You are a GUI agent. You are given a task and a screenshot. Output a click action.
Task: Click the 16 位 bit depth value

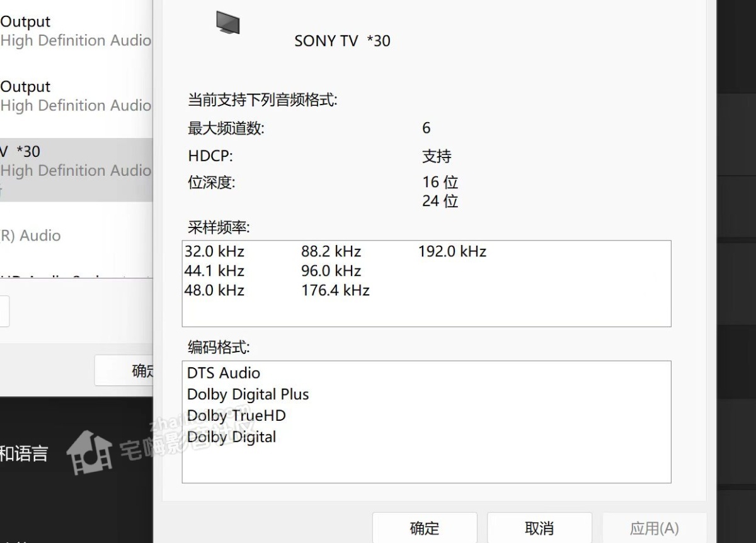click(440, 182)
